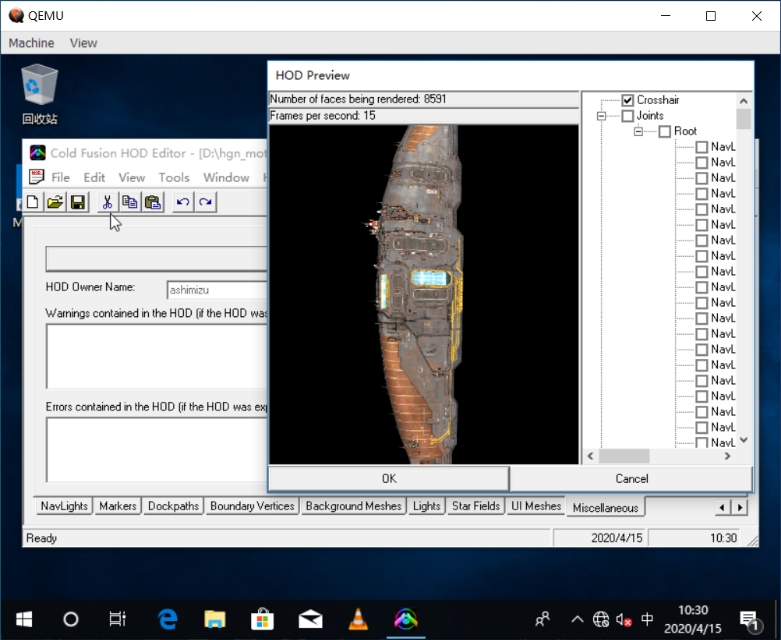Click the HOD Editor taskbar icon

coord(406,619)
